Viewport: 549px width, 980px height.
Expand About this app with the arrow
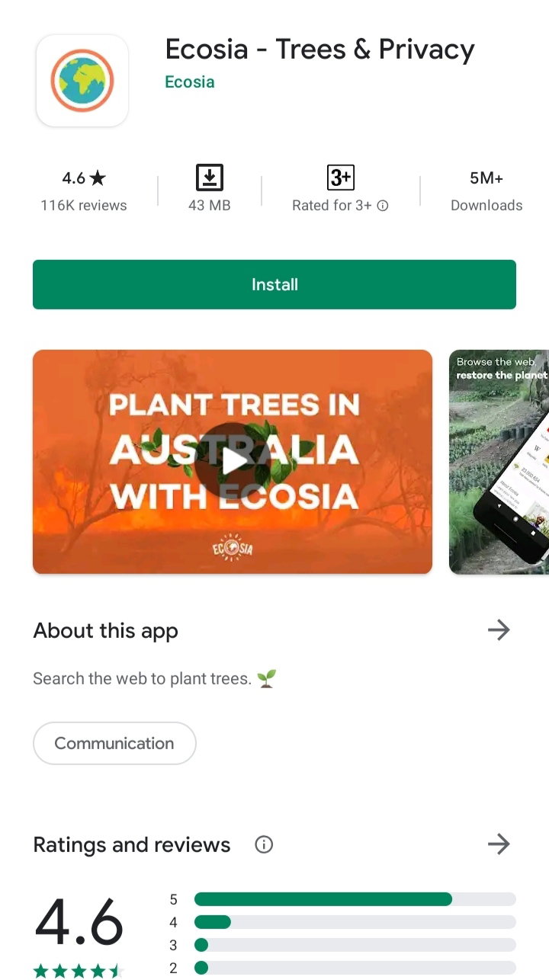pos(499,630)
